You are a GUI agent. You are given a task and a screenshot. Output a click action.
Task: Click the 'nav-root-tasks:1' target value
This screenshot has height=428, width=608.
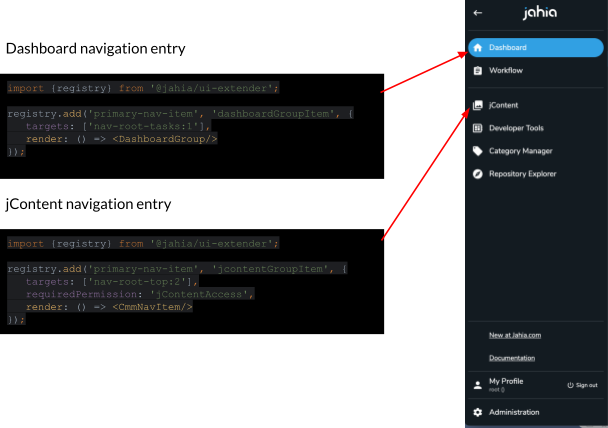[143, 126]
